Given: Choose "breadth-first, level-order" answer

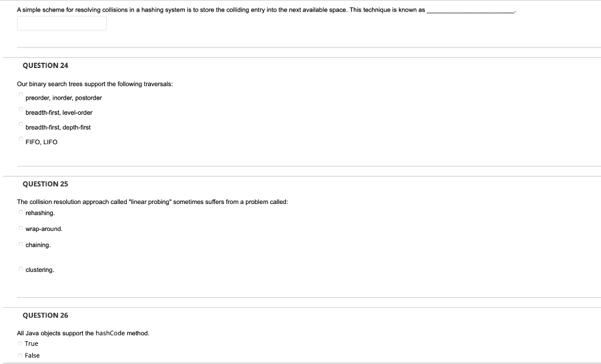Looking at the screenshot, I should 21,110.
